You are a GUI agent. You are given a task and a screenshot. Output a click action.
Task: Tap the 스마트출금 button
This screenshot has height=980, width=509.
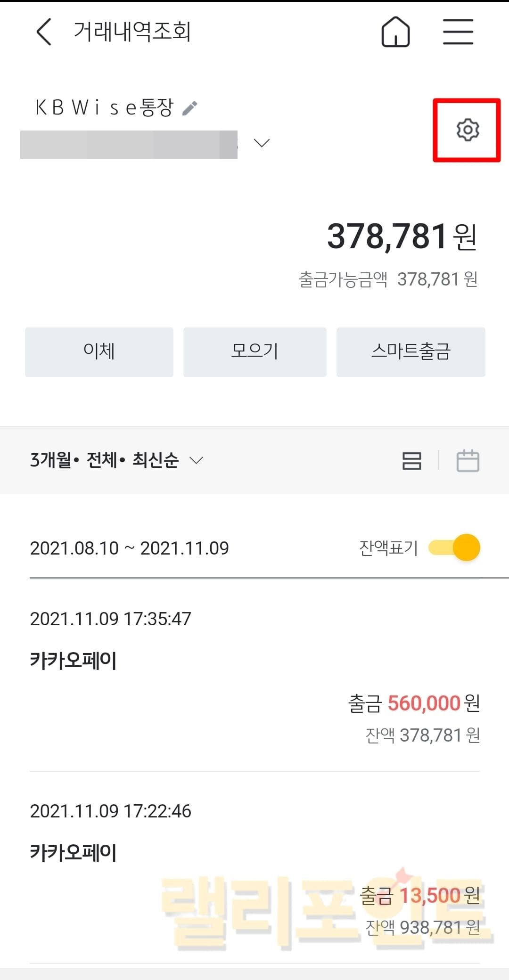pos(410,352)
